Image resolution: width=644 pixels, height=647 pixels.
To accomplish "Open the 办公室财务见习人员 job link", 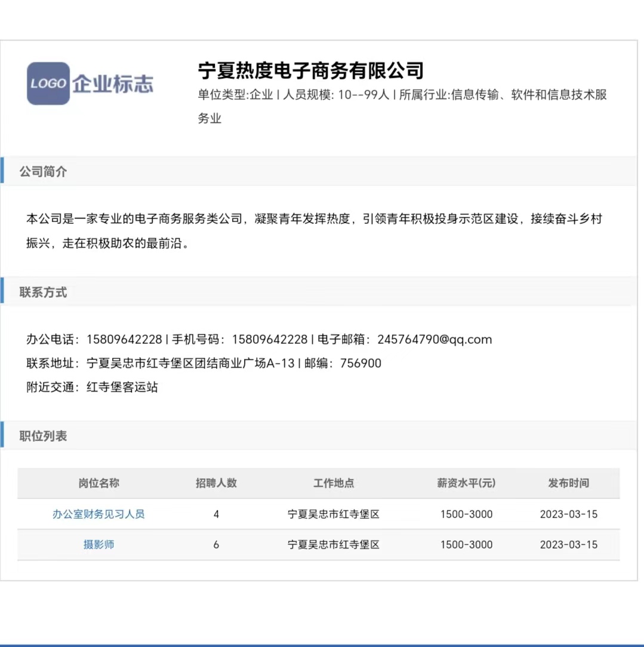I will [98, 514].
